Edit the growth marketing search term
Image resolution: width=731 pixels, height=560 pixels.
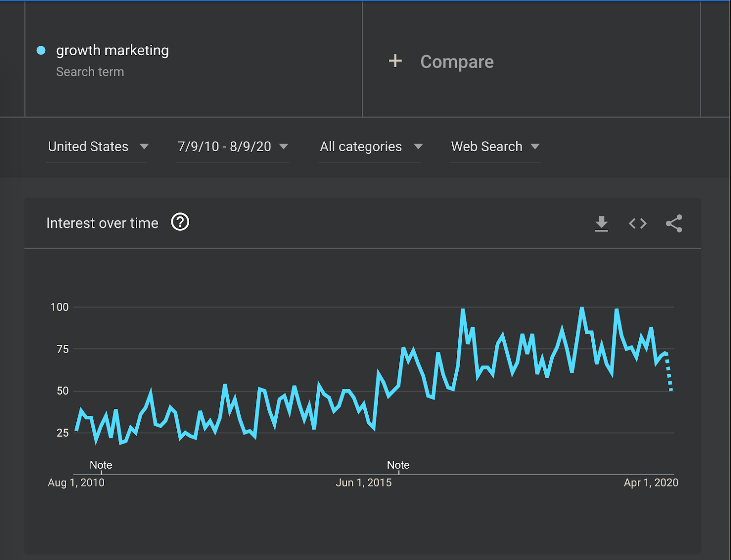(112, 50)
